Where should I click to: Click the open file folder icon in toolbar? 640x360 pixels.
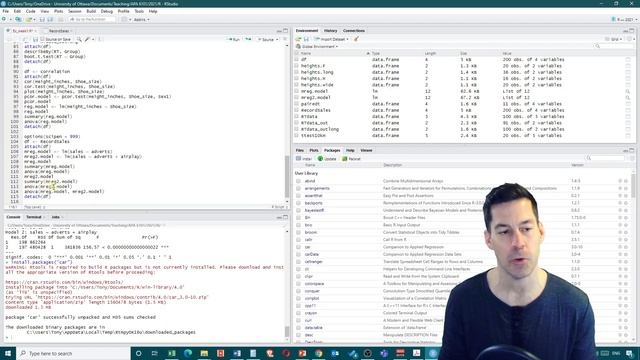tap(29, 19)
